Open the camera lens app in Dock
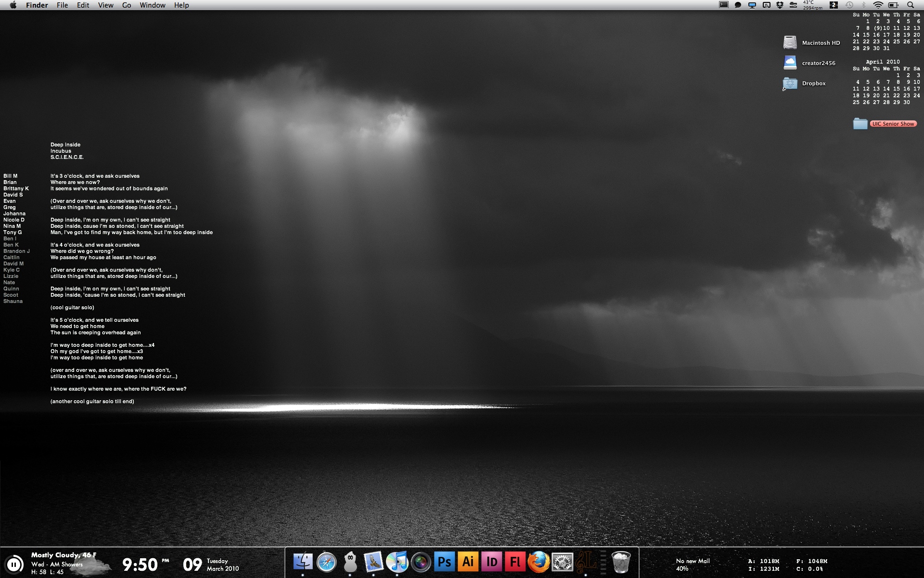924x578 pixels. coord(421,562)
